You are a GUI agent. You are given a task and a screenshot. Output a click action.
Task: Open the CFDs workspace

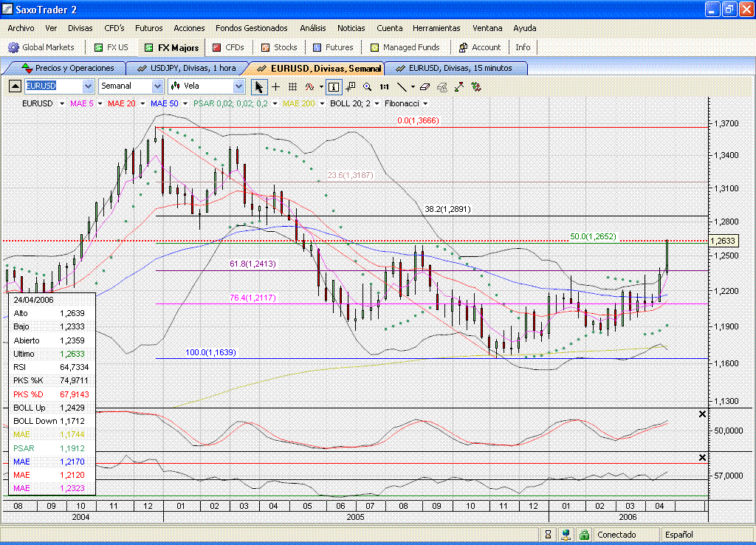[229, 47]
